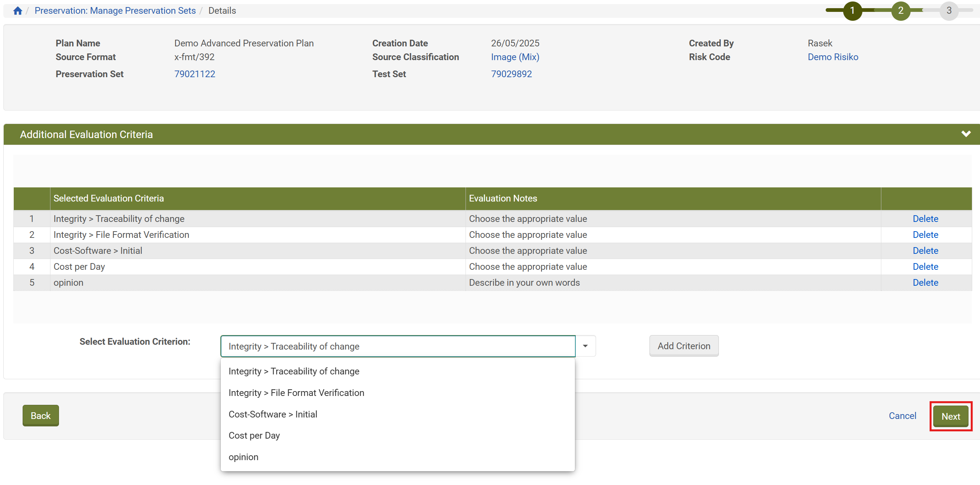980x485 pixels.
Task: Open the Demo Risiko risk code link
Action: click(832, 57)
